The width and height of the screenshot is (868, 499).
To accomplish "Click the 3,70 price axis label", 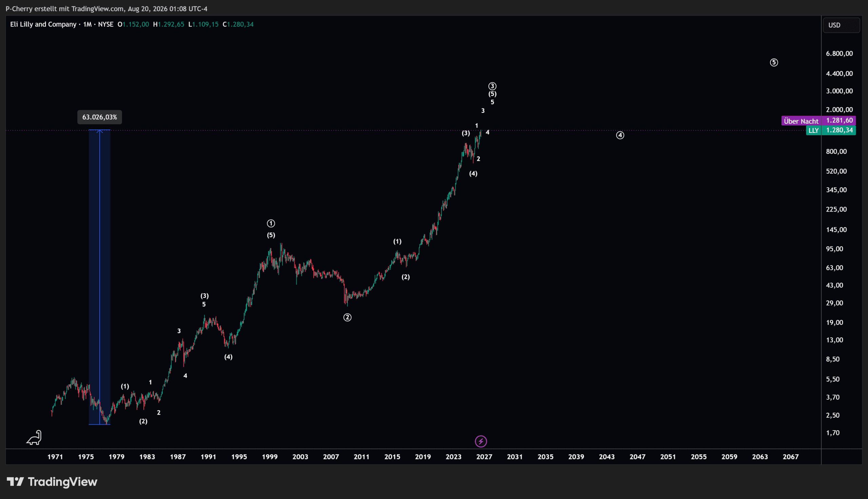I will point(833,397).
